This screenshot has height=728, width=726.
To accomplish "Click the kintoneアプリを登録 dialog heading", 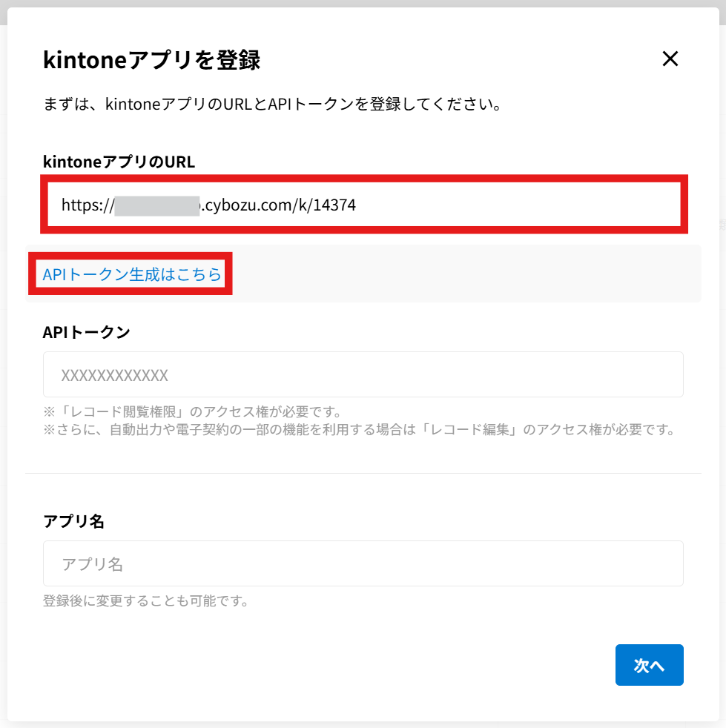I will click(x=152, y=60).
